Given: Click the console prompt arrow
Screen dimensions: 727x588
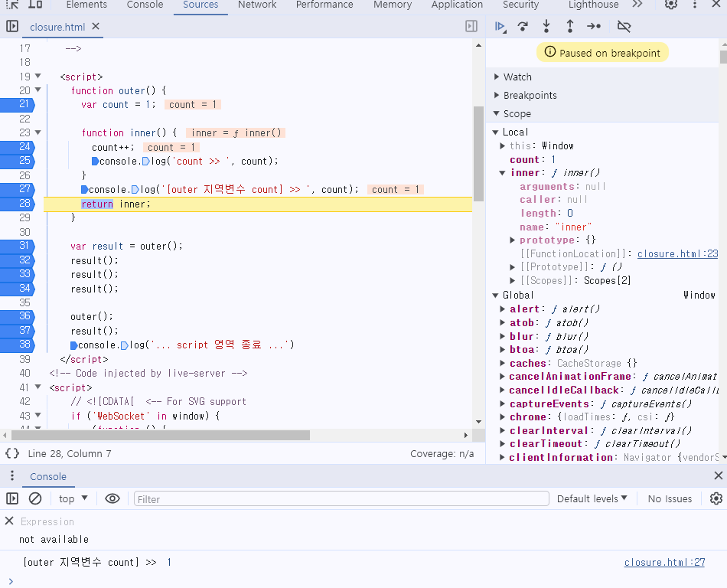Looking at the screenshot, I should click(11, 581).
